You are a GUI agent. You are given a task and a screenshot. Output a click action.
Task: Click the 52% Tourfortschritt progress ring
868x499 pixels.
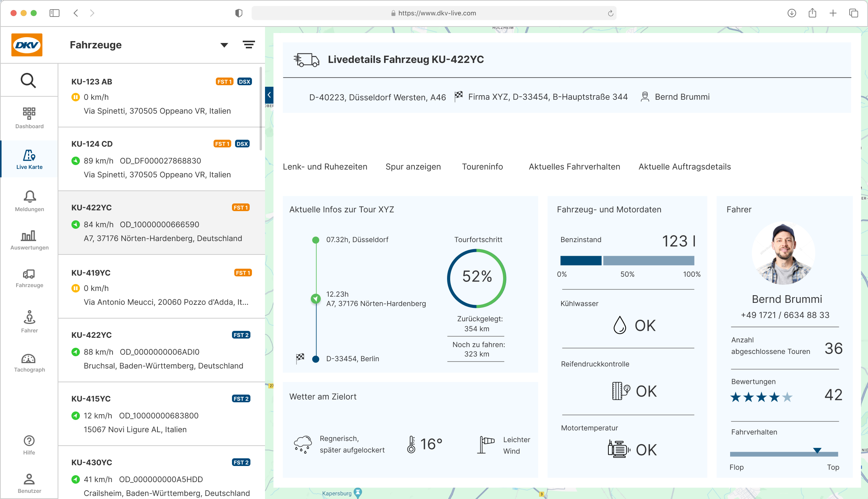[477, 278]
